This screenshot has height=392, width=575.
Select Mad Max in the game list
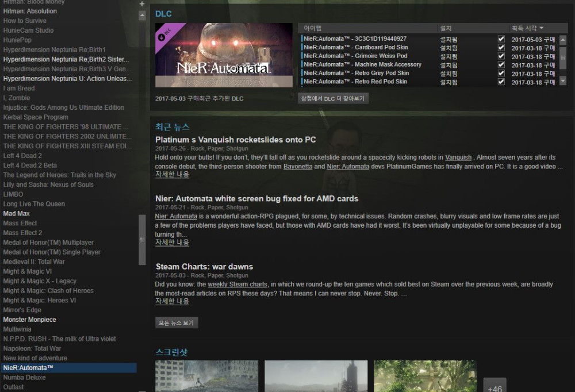coord(16,214)
